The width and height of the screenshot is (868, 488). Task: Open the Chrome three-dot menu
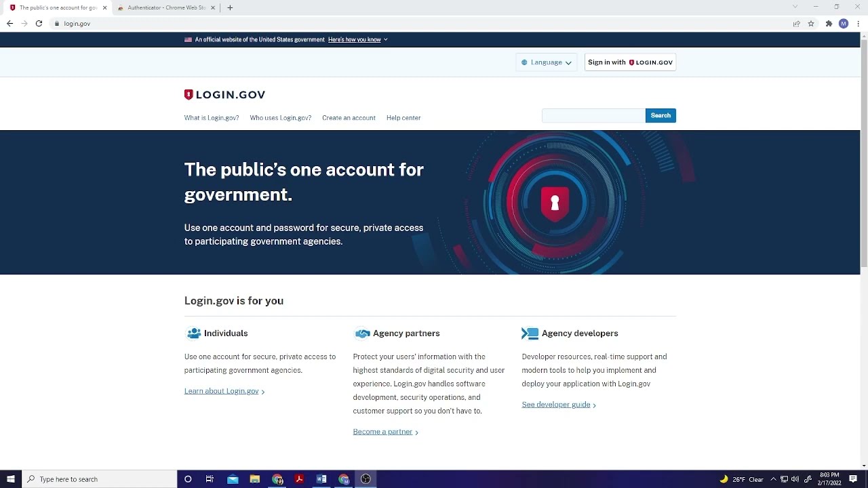859,24
